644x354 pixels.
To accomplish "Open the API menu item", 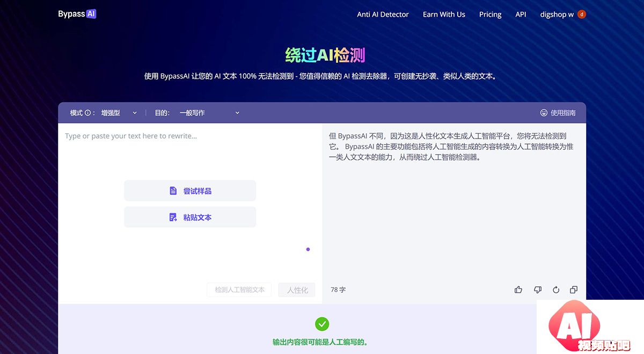I will 521,15.
